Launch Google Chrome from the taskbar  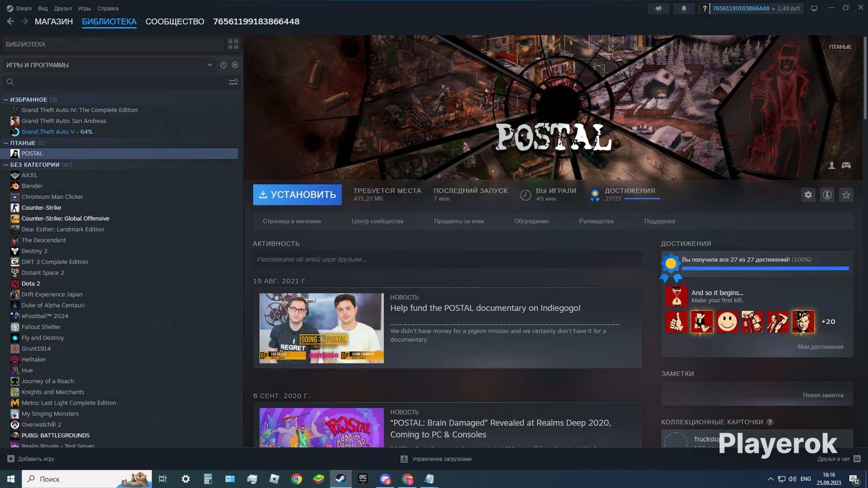[296, 479]
